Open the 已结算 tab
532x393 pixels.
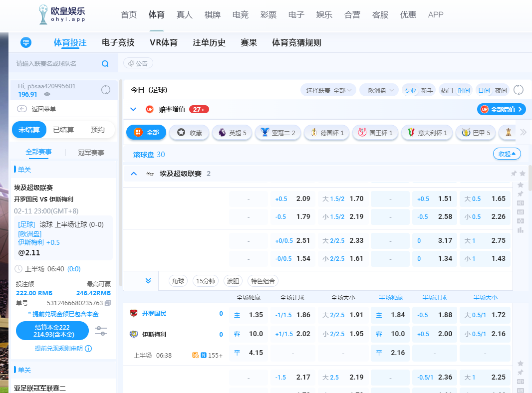(x=63, y=130)
